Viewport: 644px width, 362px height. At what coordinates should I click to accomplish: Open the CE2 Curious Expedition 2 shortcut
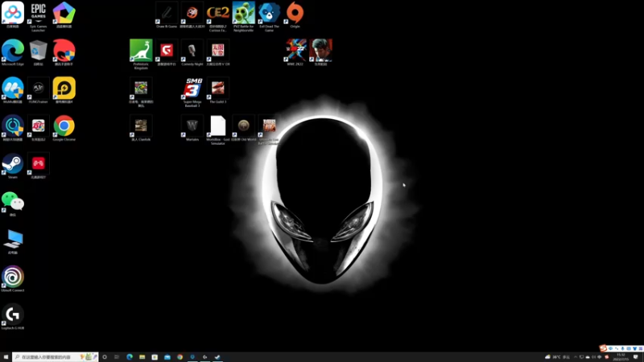coord(217,16)
